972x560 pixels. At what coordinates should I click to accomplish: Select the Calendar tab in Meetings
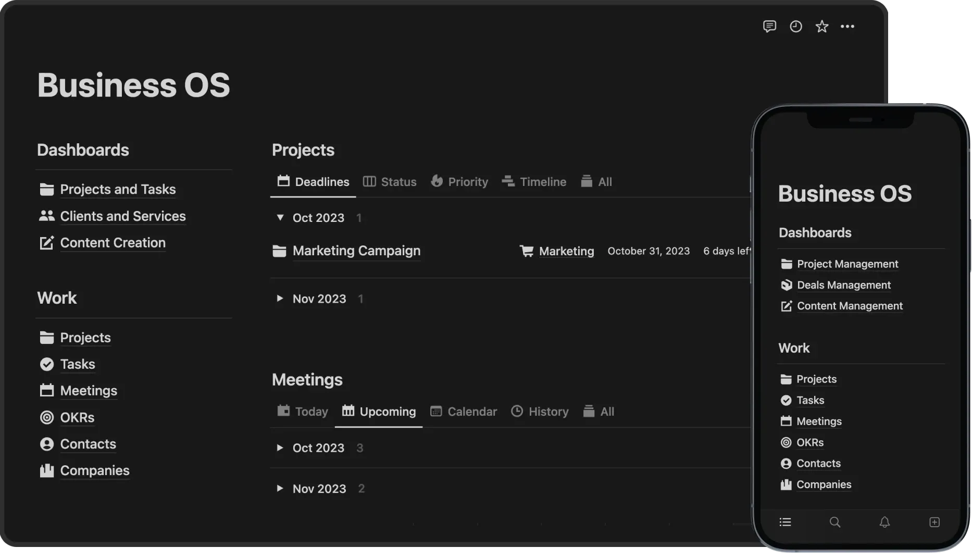click(x=464, y=412)
